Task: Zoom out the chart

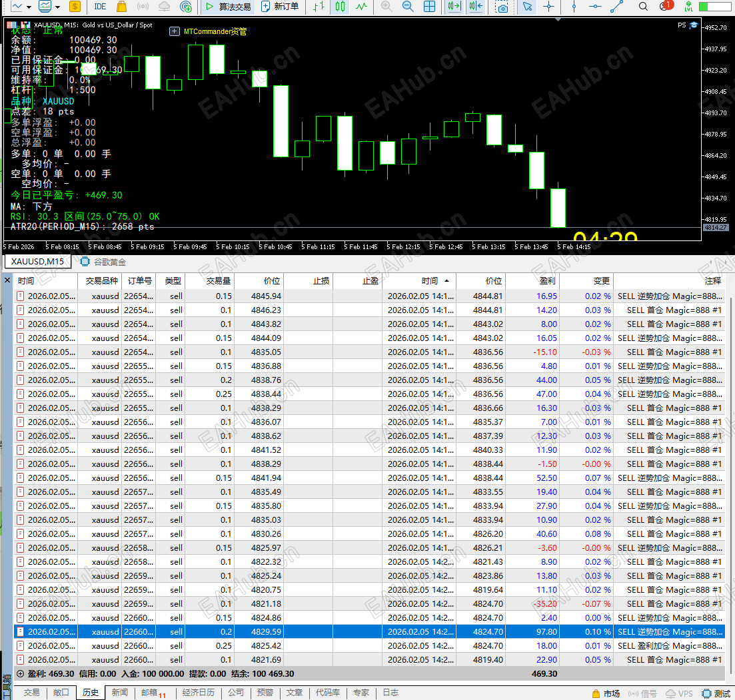Action: tap(408, 7)
